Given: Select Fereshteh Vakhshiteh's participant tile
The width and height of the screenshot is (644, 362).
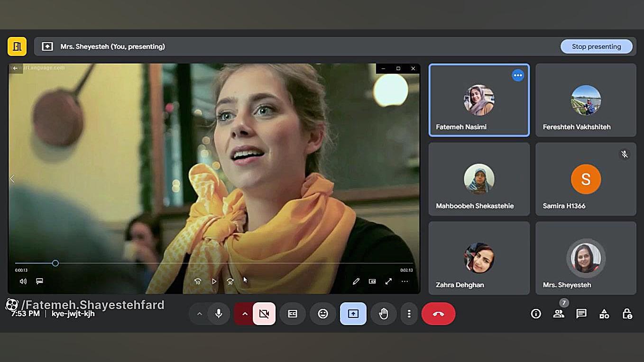Looking at the screenshot, I should (x=586, y=100).
